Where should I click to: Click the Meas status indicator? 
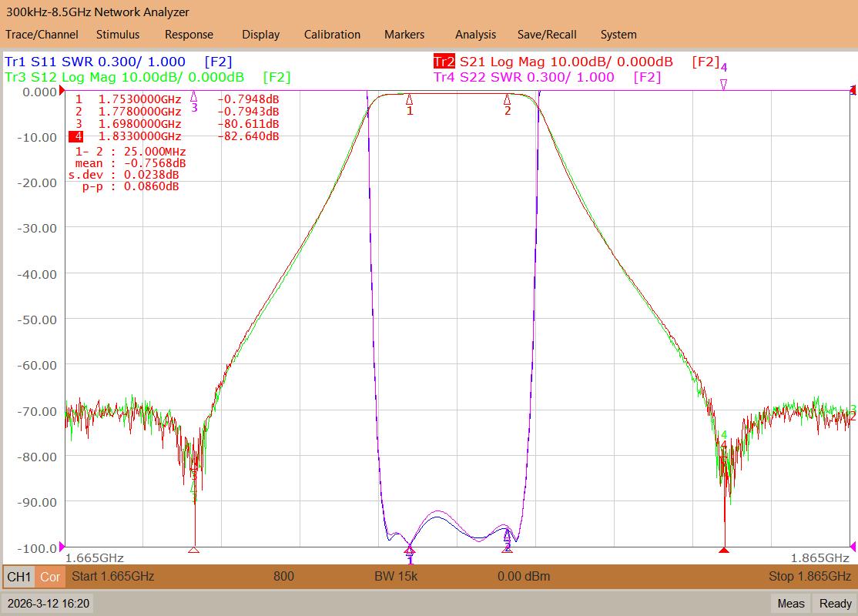(791, 604)
